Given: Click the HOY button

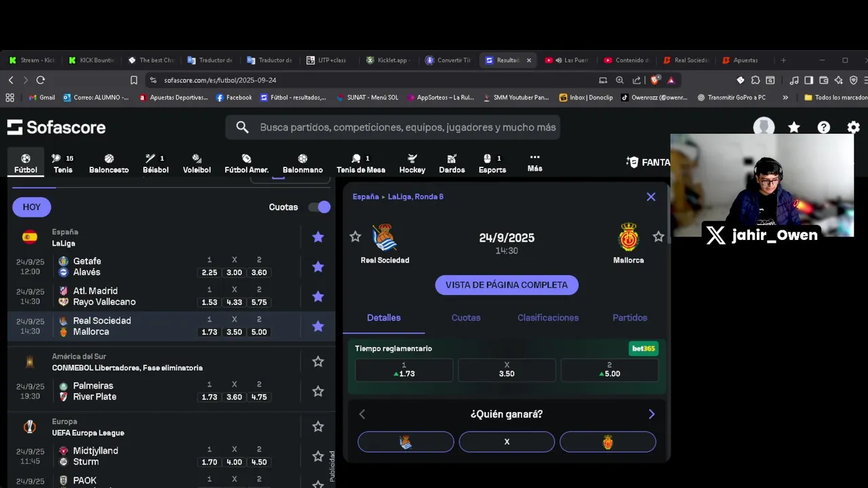Looking at the screenshot, I should click(x=32, y=207).
